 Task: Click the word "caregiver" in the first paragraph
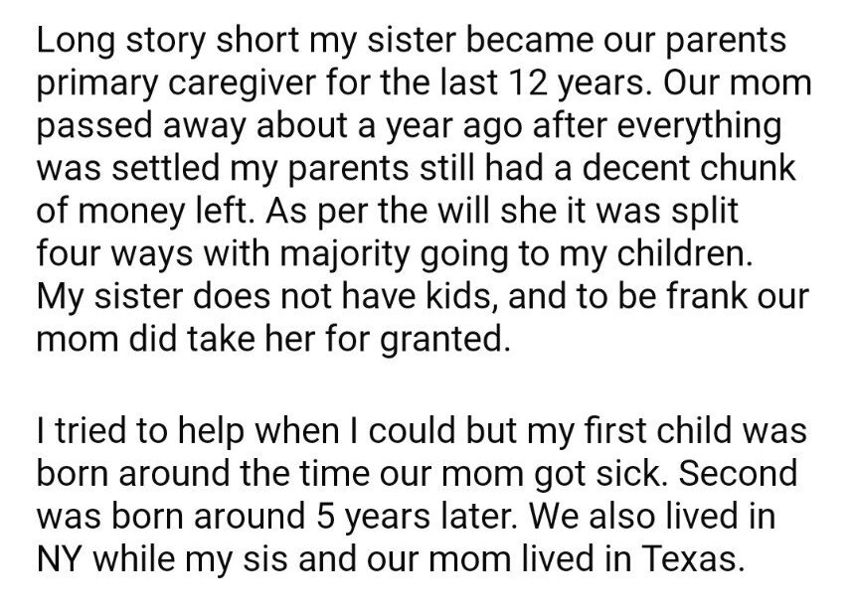coord(228,86)
